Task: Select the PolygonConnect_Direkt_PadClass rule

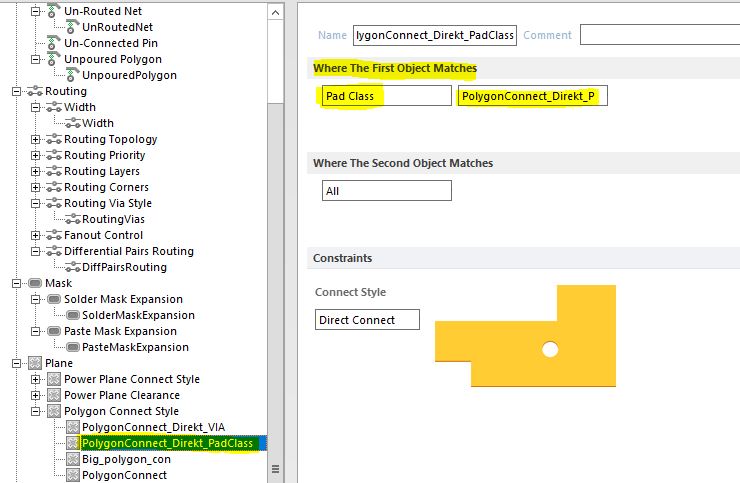Action: coord(168,443)
